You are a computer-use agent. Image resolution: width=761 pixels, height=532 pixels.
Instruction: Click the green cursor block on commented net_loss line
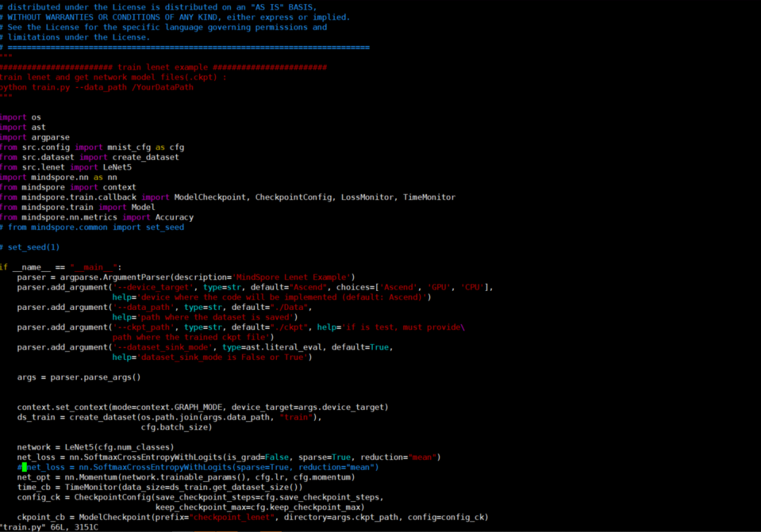point(24,467)
